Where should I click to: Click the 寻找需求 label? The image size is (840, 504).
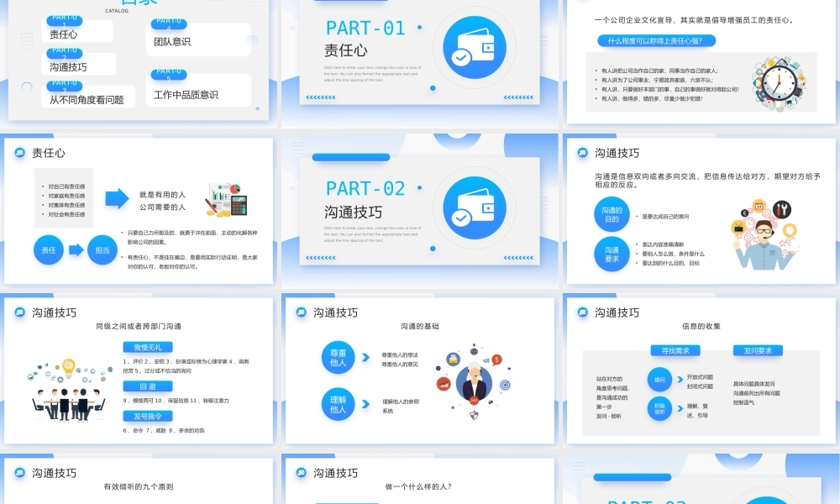[675, 351]
